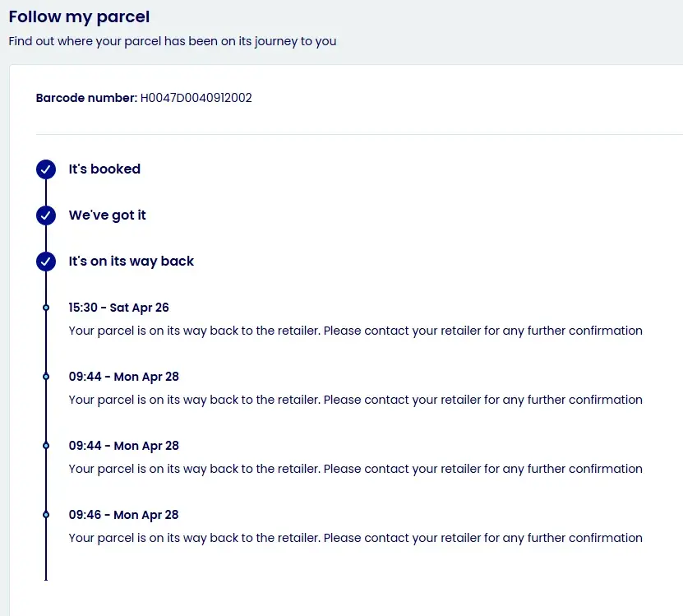Click the Follow my parcel heading
Screen dimensions: 683x616
(79, 16)
